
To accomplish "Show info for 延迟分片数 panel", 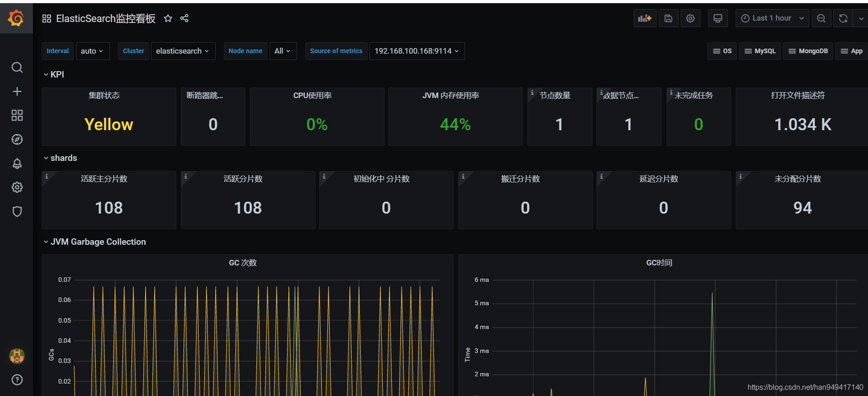I will coord(601,176).
